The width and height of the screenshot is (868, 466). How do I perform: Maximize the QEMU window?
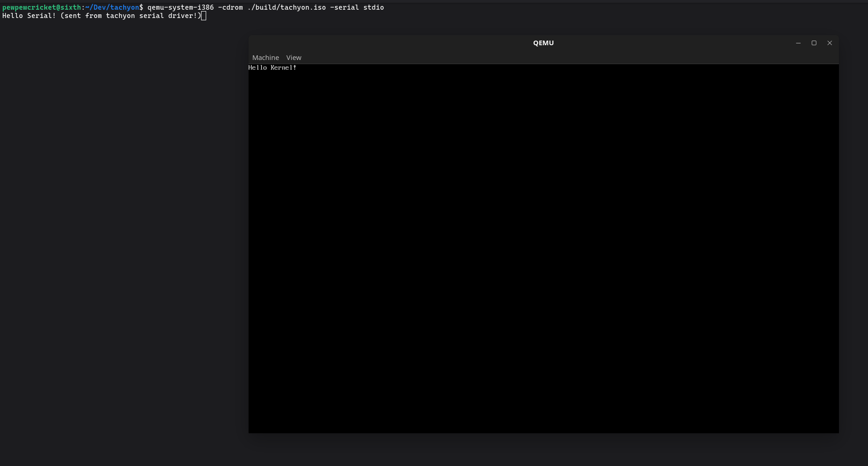(x=814, y=43)
